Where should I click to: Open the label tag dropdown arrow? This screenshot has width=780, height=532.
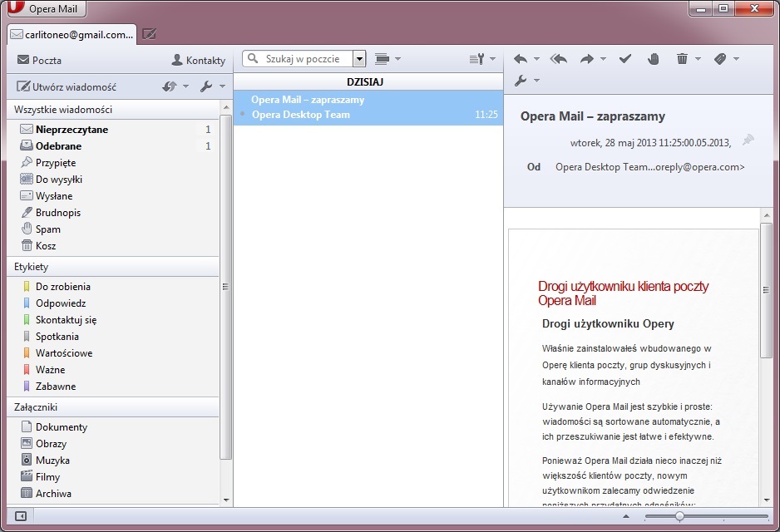(736, 59)
